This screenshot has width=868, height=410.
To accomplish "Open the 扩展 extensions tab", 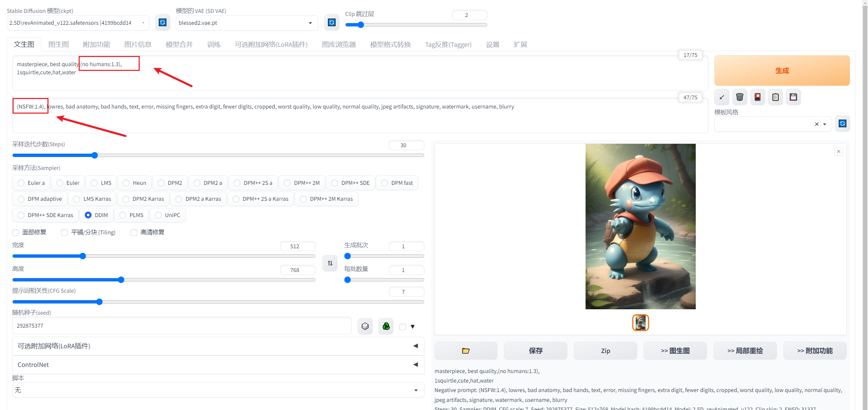I will tap(520, 44).
